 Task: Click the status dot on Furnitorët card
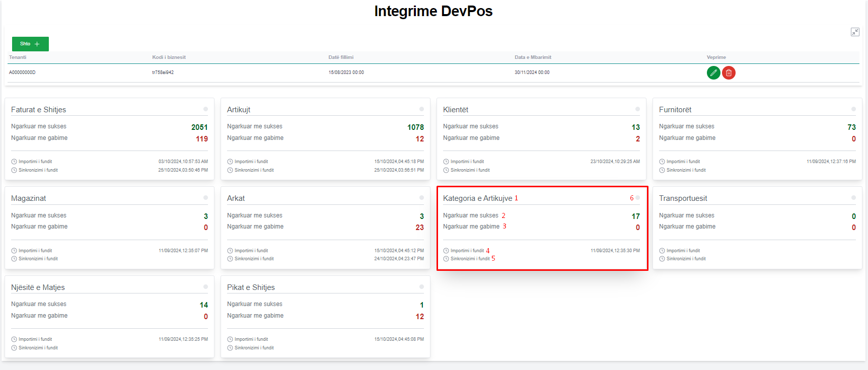853,109
